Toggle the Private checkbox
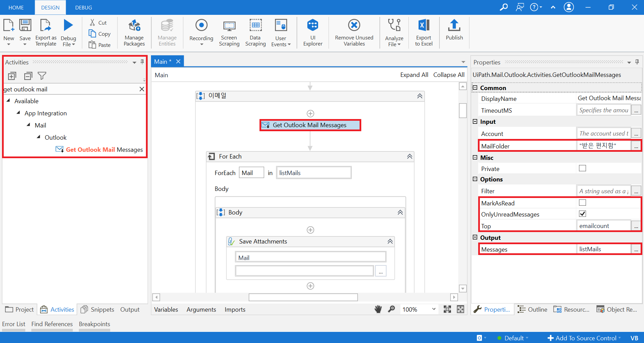This screenshot has height=343, width=644. point(582,168)
